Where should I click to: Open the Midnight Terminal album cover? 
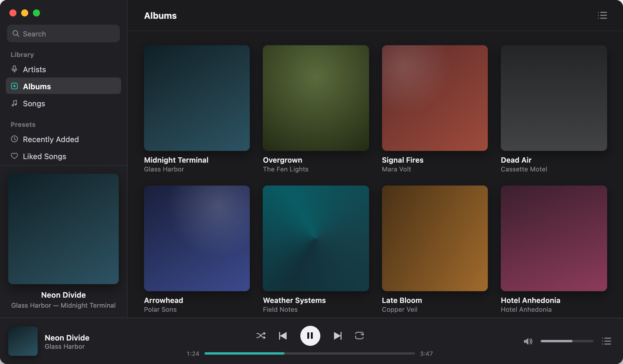[197, 98]
